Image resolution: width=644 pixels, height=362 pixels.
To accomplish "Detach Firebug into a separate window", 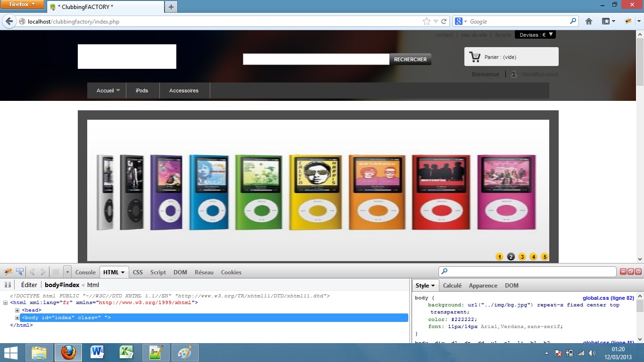I will pyautogui.click(x=631, y=271).
